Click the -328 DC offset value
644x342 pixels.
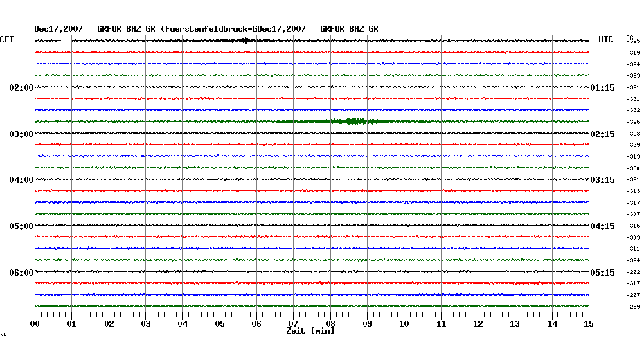[x=633, y=134]
